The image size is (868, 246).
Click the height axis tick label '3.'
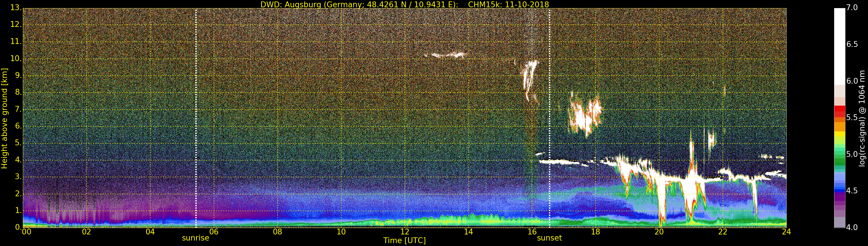pos(18,177)
